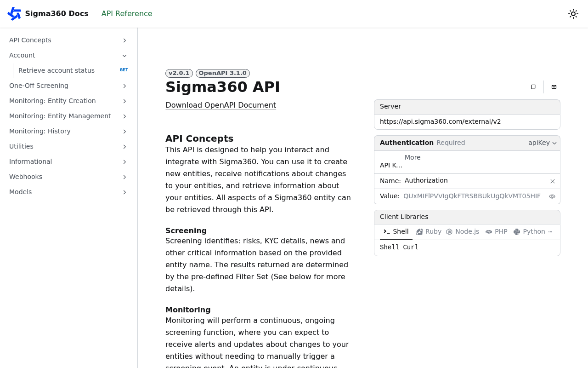Open the book icon beside the API title

click(533, 87)
